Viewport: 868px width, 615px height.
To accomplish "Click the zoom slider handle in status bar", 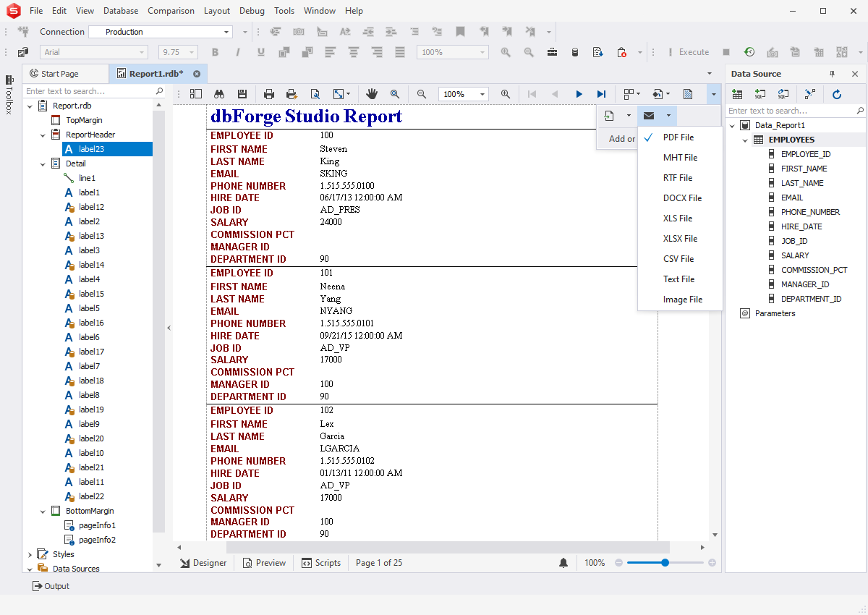I will point(665,563).
